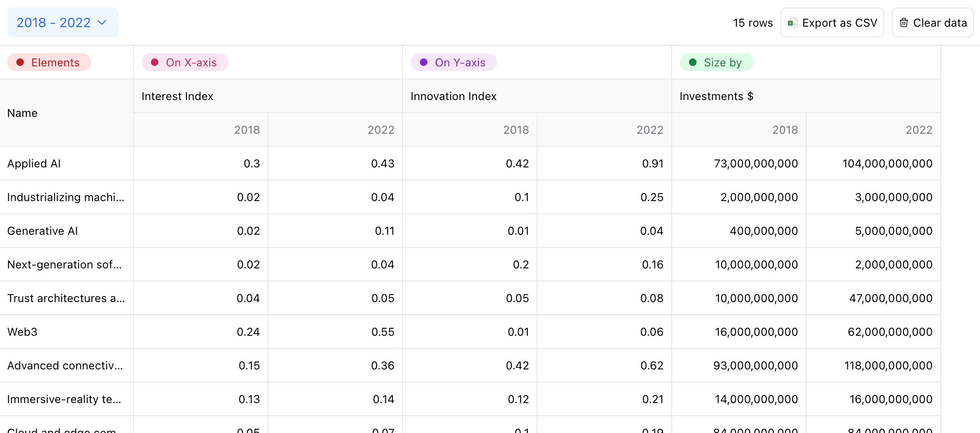This screenshot has width=980, height=433.
Task: Select the Applied AI row name
Action: pos(34,164)
